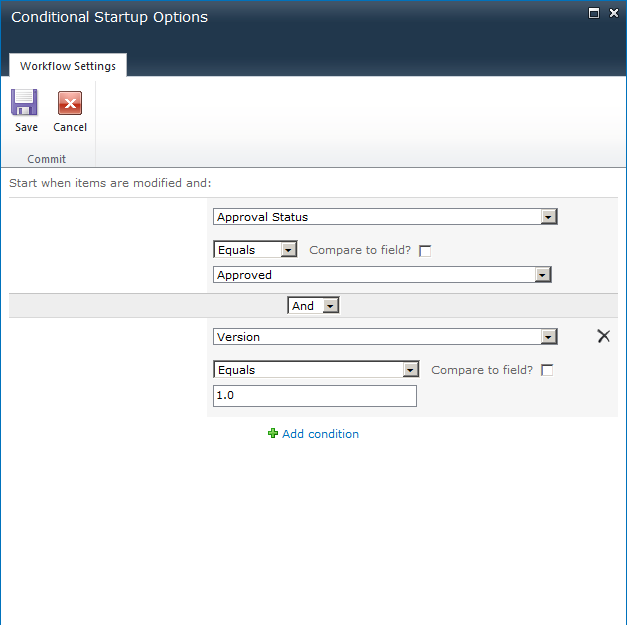Maximize the Conditional Startup Options dialog

pos(594,13)
